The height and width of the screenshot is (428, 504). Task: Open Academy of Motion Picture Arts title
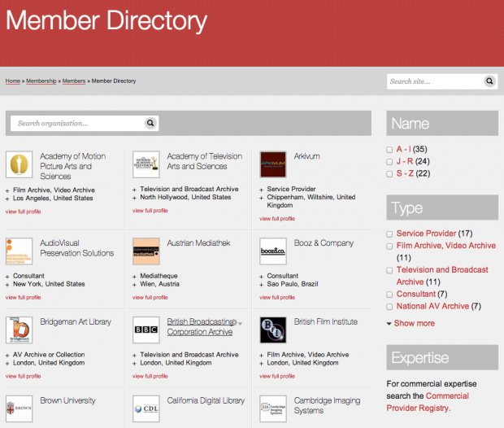(x=72, y=166)
